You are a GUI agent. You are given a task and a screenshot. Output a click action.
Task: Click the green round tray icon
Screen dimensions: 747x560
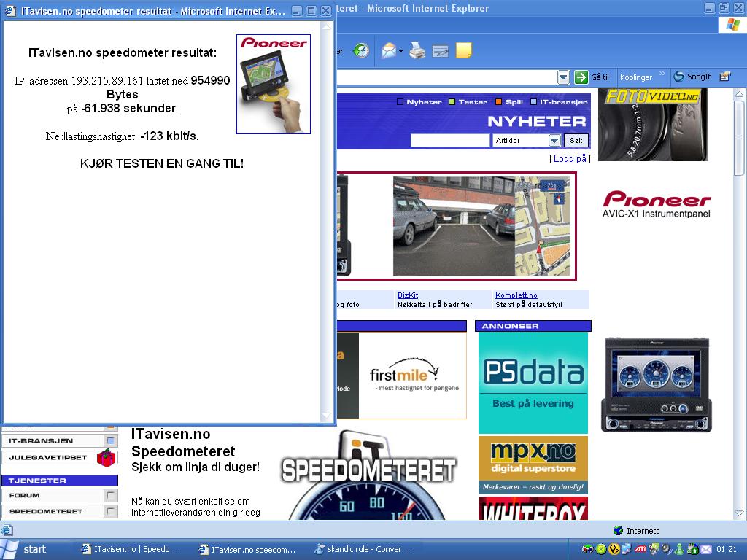[x=601, y=549]
